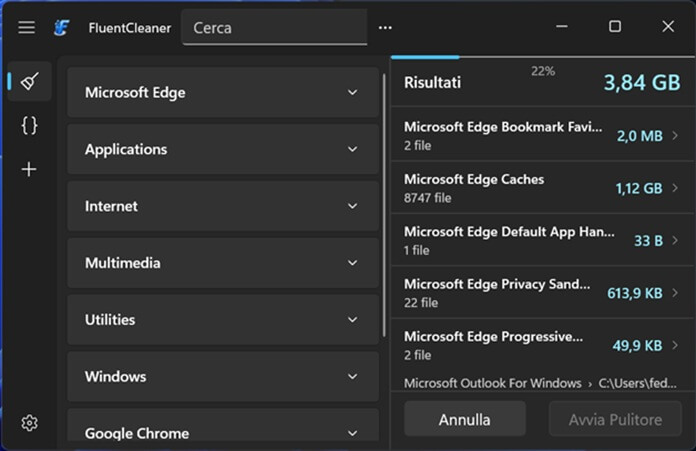Click the plus add icon in sidebar
This screenshot has width=696, height=451.
pyautogui.click(x=29, y=169)
